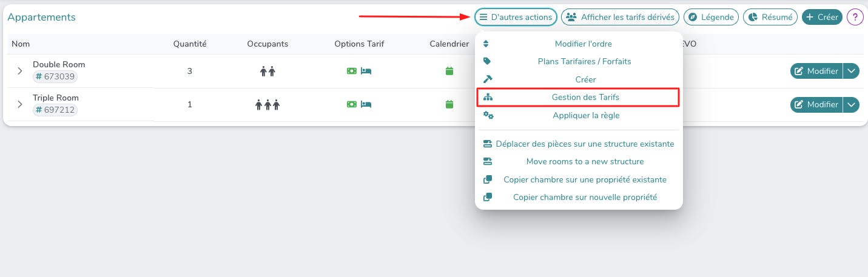Image resolution: width=868 pixels, height=277 pixels.
Task: Click Triple Room three-occupants icon
Action: 267,105
